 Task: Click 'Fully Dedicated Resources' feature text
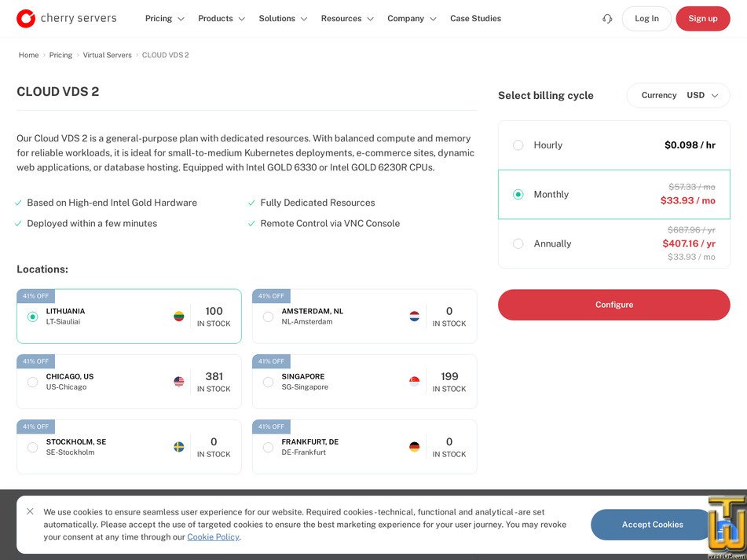click(x=318, y=203)
